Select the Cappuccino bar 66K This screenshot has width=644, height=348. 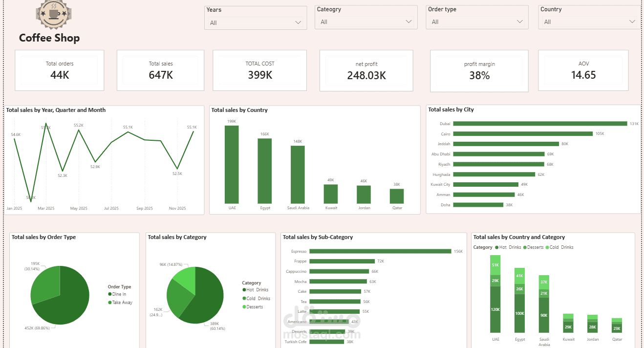(339, 271)
